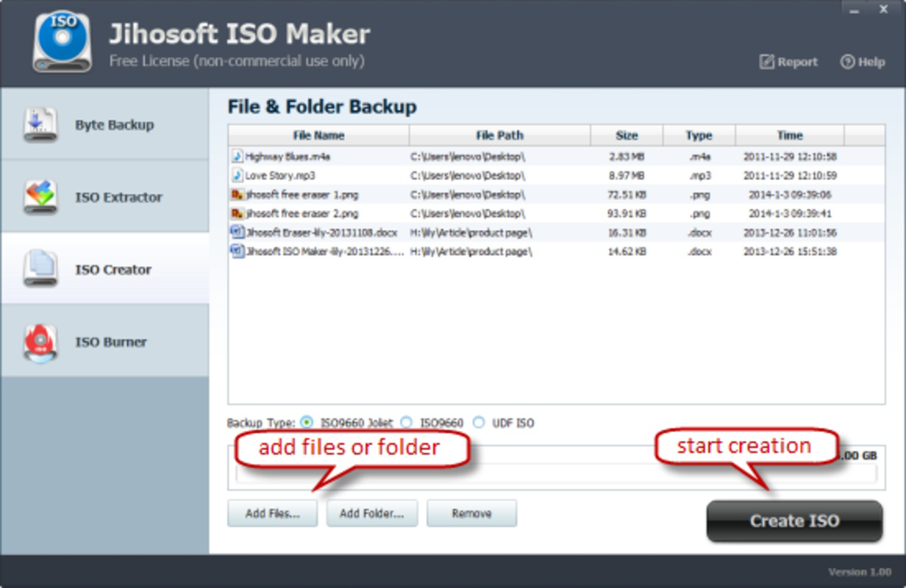This screenshot has width=906, height=588.
Task: Choose the UDF ISO radio option
Action: click(x=479, y=423)
